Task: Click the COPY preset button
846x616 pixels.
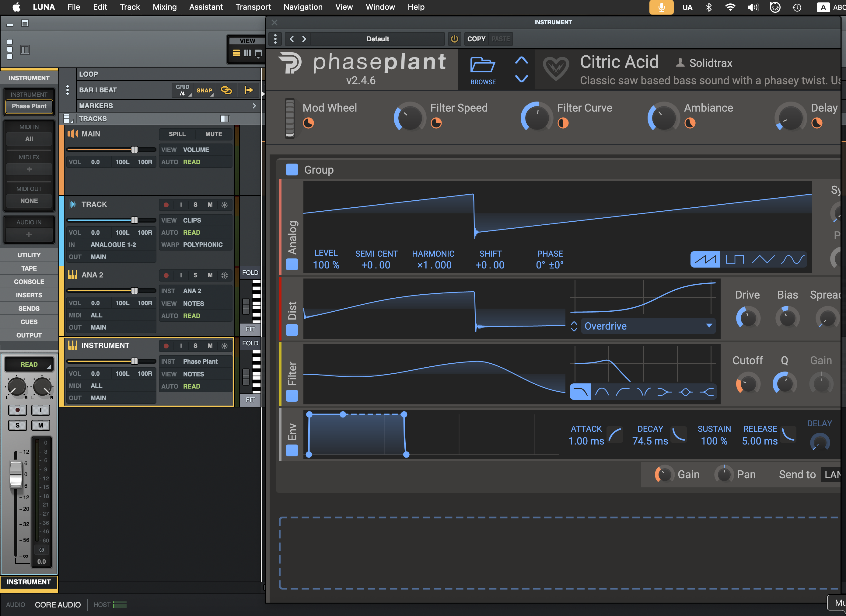Action: click(476, 39)
